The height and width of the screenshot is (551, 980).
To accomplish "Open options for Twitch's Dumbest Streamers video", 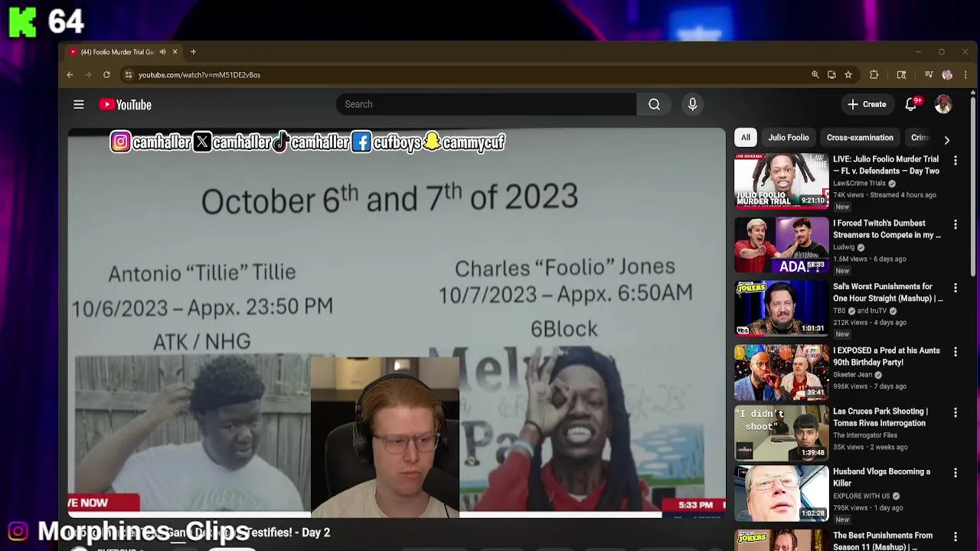I will 955,224.
